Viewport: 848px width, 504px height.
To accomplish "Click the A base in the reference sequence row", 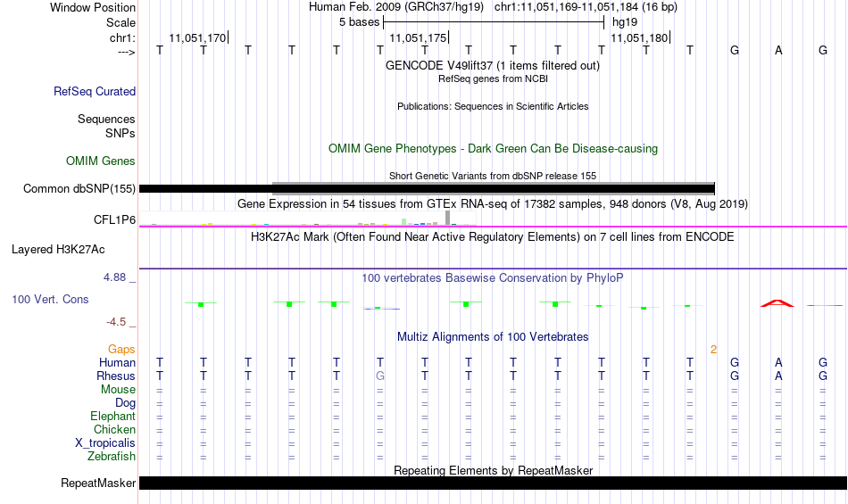I will 778,50.
